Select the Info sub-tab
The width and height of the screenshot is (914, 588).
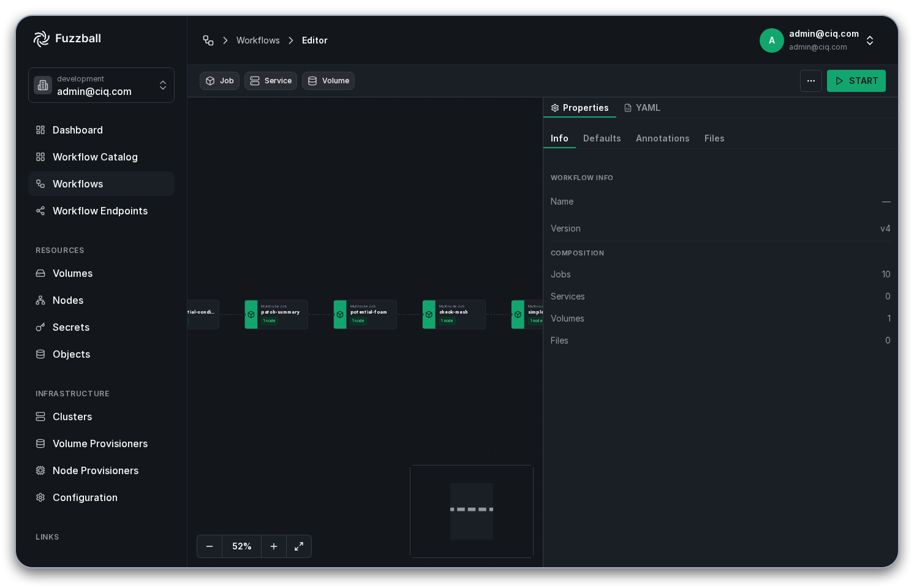[x=559, y=138]
